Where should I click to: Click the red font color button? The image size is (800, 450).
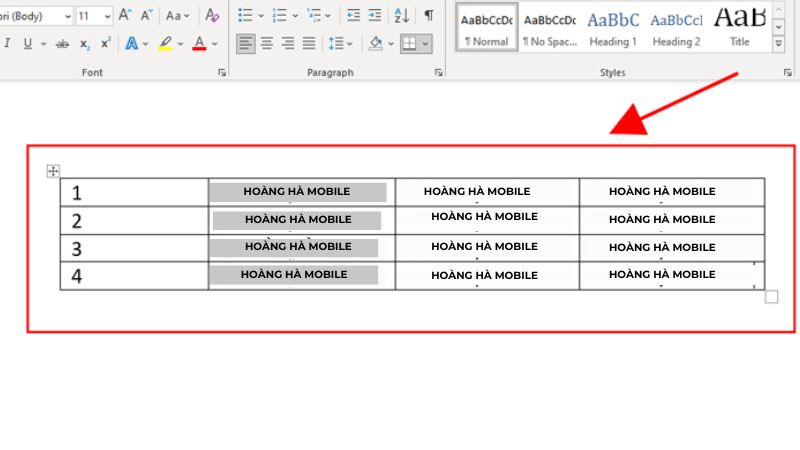(199, 44)
